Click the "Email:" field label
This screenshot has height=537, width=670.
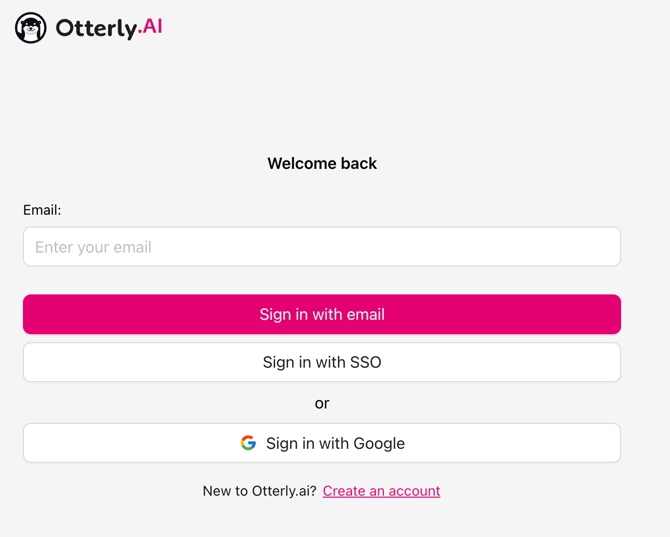point(42,210)
